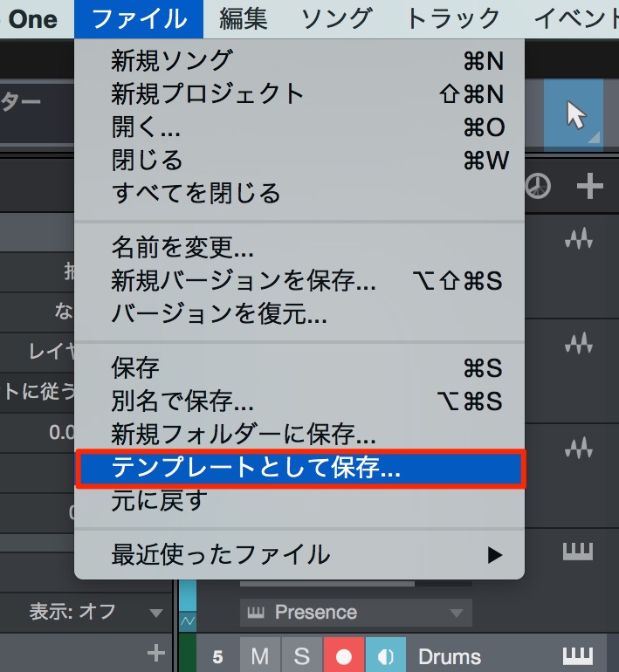Open the 表示: オフ dropdown
Viewport: 619px width, 672px height.
pos(95,611)
